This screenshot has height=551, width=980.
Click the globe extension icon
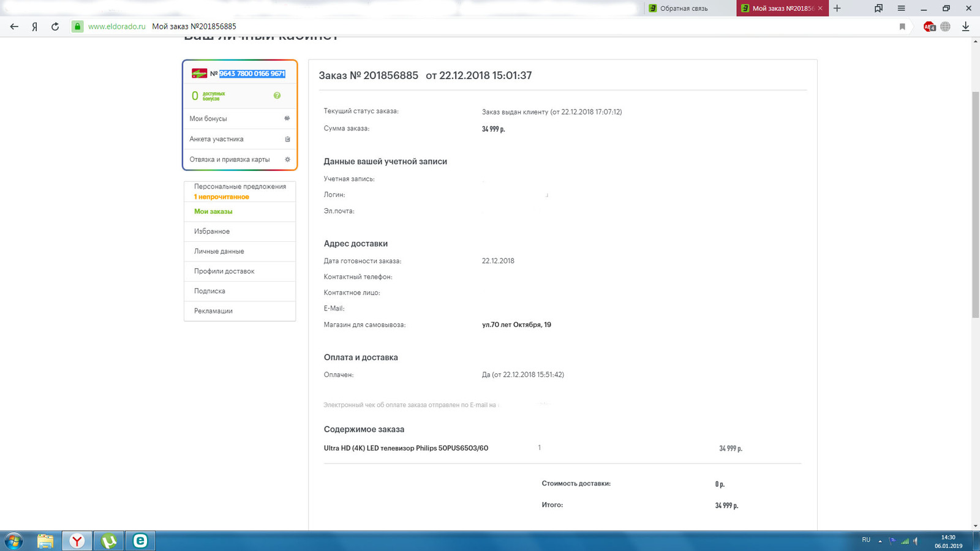[945, 26]
